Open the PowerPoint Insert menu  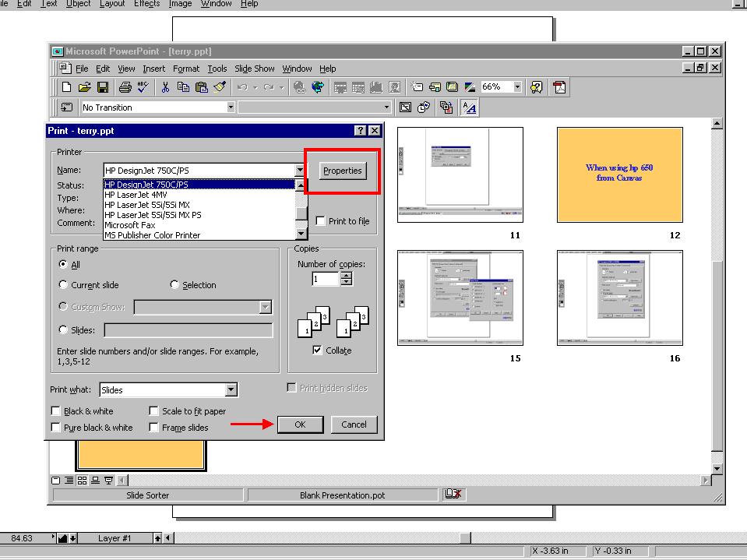point(154,69)
